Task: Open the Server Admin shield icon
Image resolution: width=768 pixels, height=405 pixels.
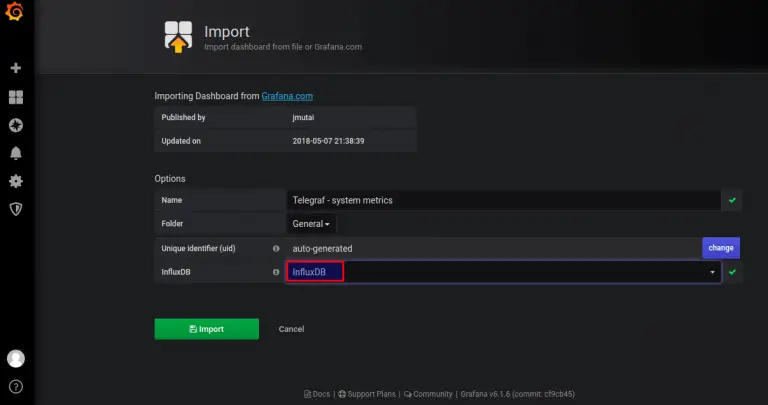Action: point(16,209)
